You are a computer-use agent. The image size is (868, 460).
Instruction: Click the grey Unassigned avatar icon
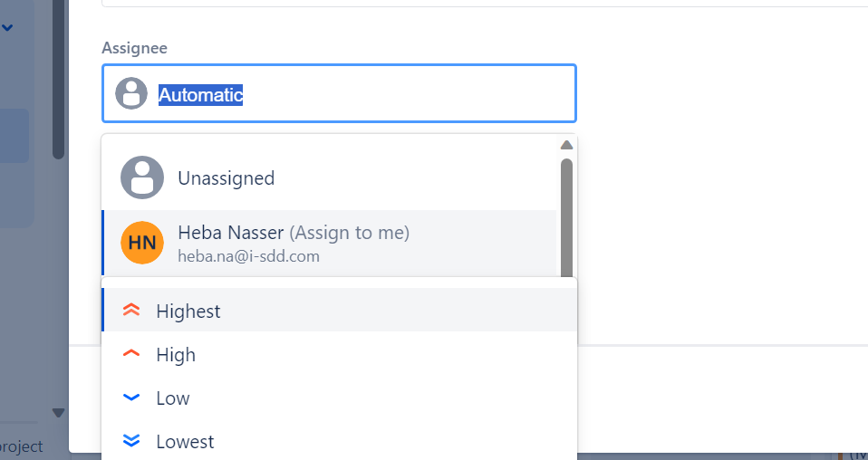pos(142,177)
